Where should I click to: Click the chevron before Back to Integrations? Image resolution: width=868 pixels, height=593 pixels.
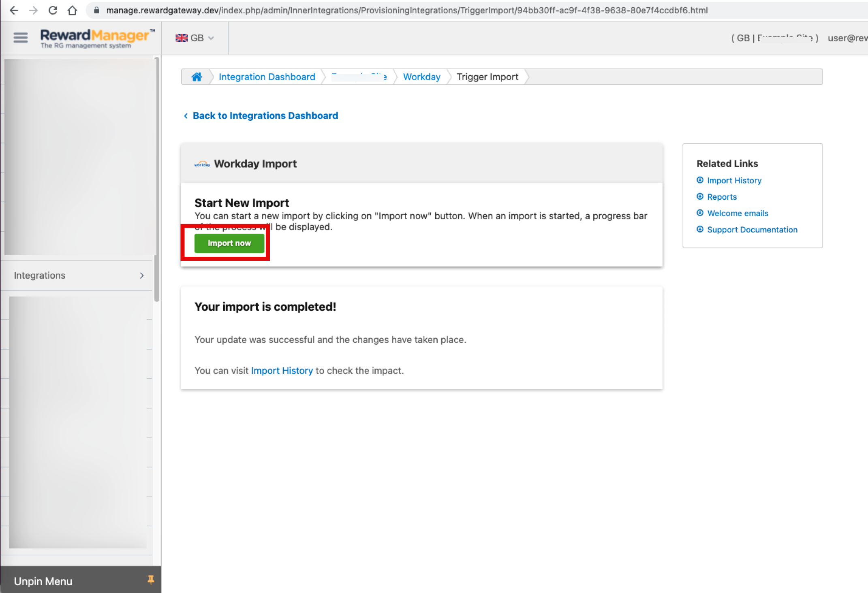coord(186,116)
